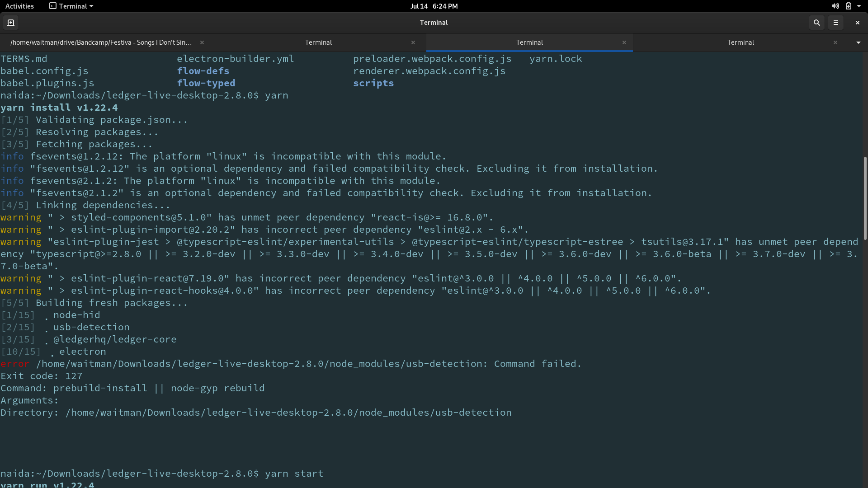Image resolution: width=868 pixels, height=488 pixels.
Task: Click '[4/5] Linking dependencies...' line
Action: pyautogui.click(x=85, y=205)
